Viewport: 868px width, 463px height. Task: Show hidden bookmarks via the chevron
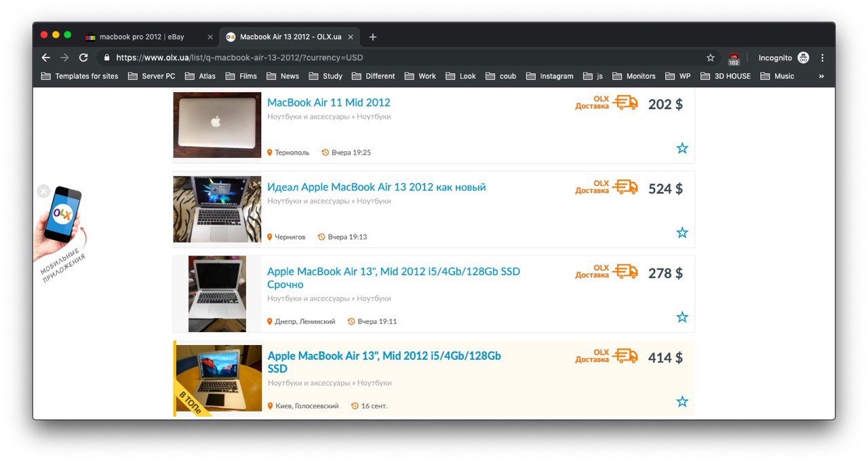(821, 76)
